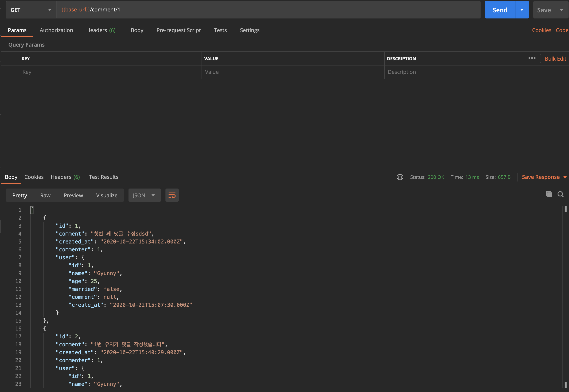Expand the Save button dropdown arrow
Viewport: 569px width, 392px height.
point(561,10)
